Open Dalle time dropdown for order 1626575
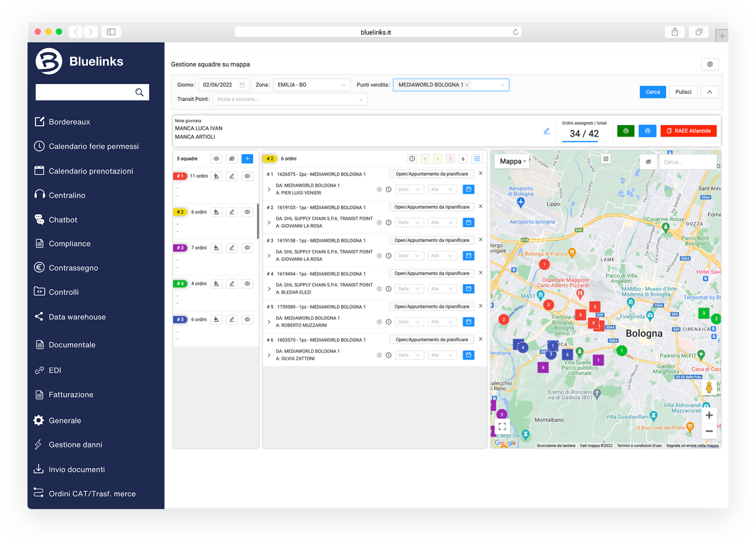Image resolution: width=756 pixels, height=542 pixels. [409, 189]
